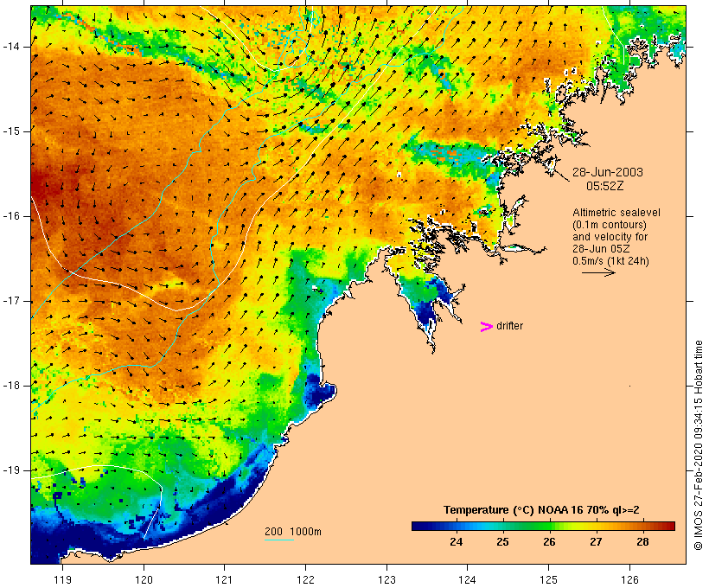Viewport: 709px width, 588px height.
Task: Click the longitude axis label '125'
Action: tap(549, 580)
